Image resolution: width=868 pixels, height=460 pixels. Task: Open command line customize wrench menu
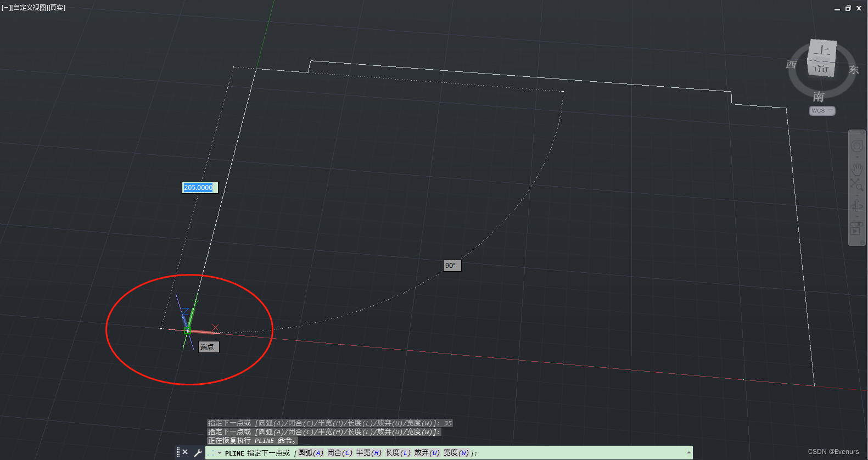198,453
